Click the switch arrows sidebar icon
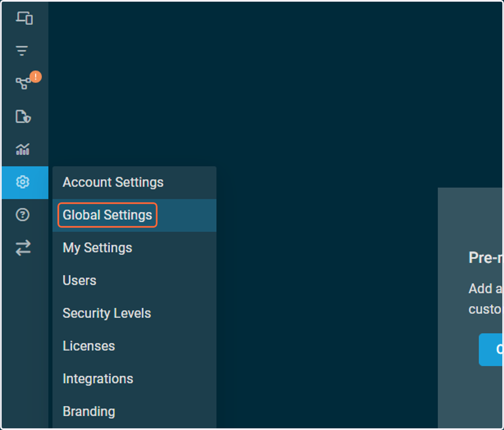Screen dimensions: 504x430 [23, 248]
